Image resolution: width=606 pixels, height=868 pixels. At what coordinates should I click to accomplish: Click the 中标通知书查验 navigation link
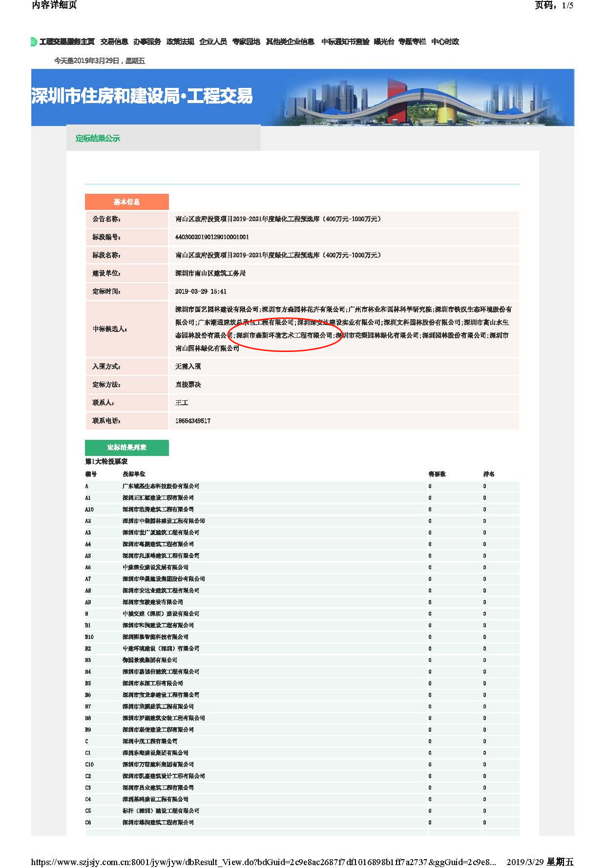click(345, 42)
